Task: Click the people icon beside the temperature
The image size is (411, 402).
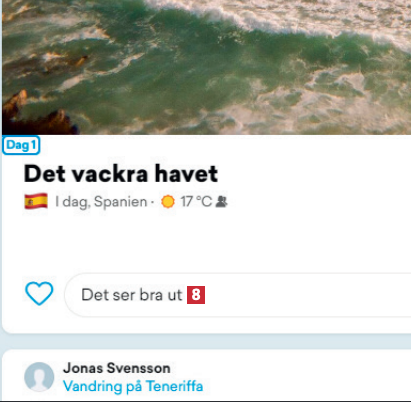Action: pos(222,202)
